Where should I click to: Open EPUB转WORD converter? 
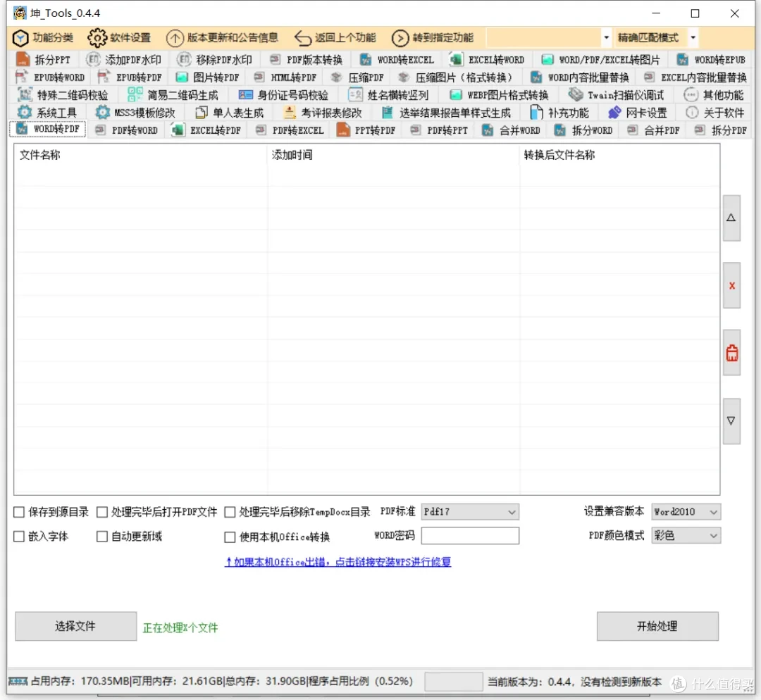[x=50, y=77]
